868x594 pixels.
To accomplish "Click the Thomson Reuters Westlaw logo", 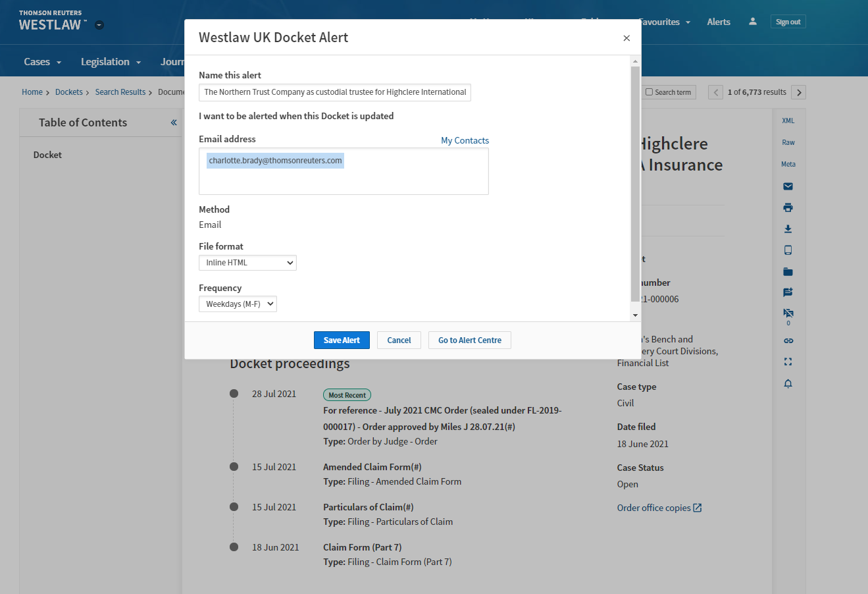I will click(x=52, y=21).
